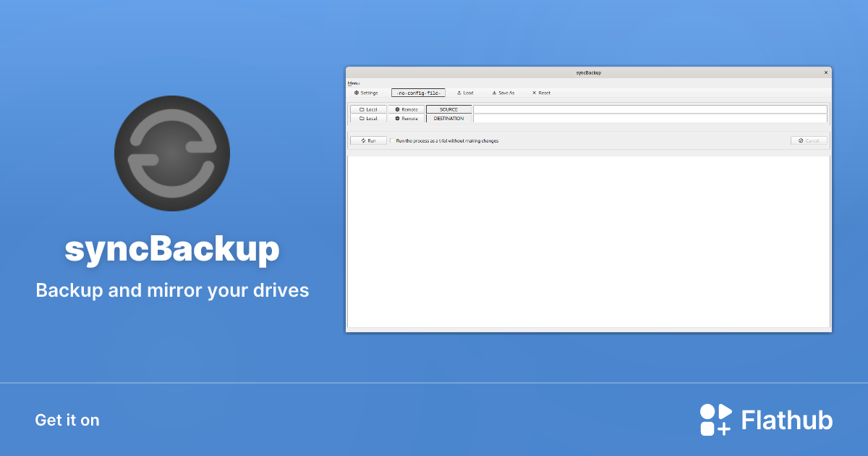
Task: Click the Local button in the destination row
Action: (370, 118)
